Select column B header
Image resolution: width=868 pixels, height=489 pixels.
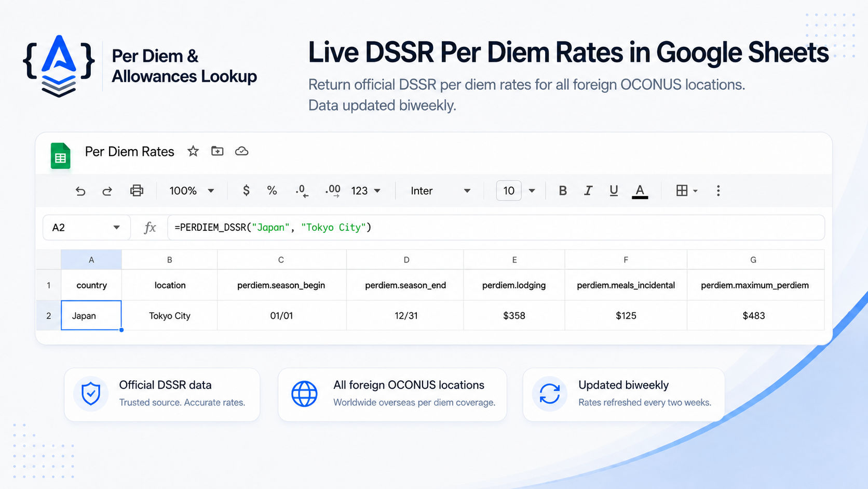point(170,260)
